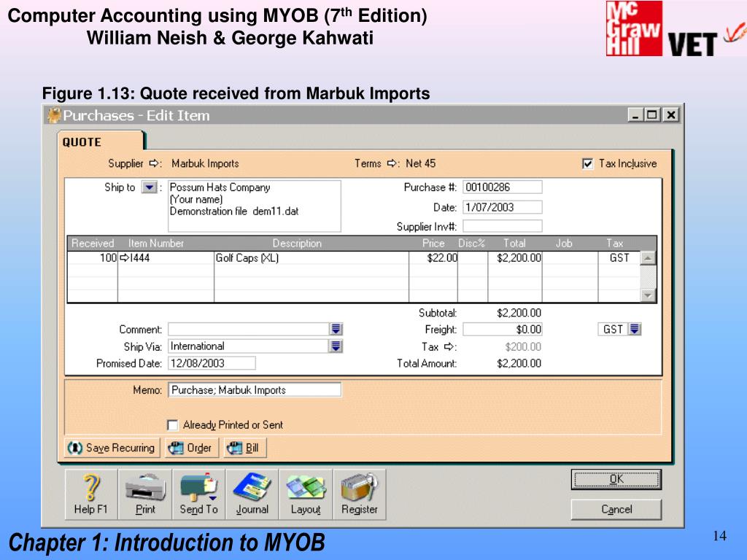Screen dimensions: 747x560
Task: Click the Job column header
Action: 564,244
